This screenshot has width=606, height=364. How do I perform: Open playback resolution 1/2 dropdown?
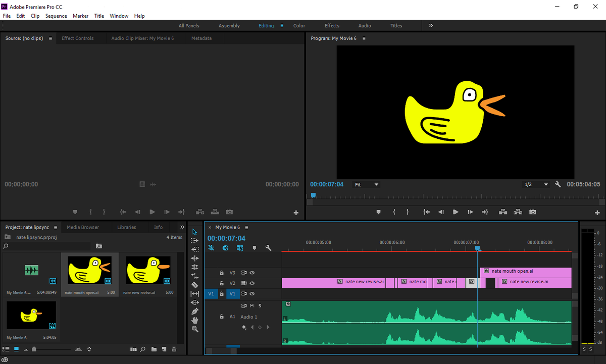coord(536,185)
